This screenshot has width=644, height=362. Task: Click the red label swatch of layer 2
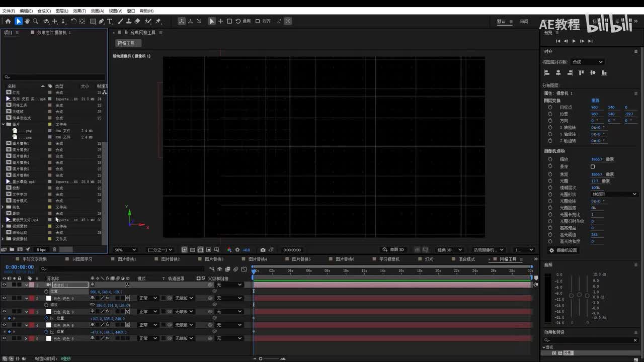(32, 298)
